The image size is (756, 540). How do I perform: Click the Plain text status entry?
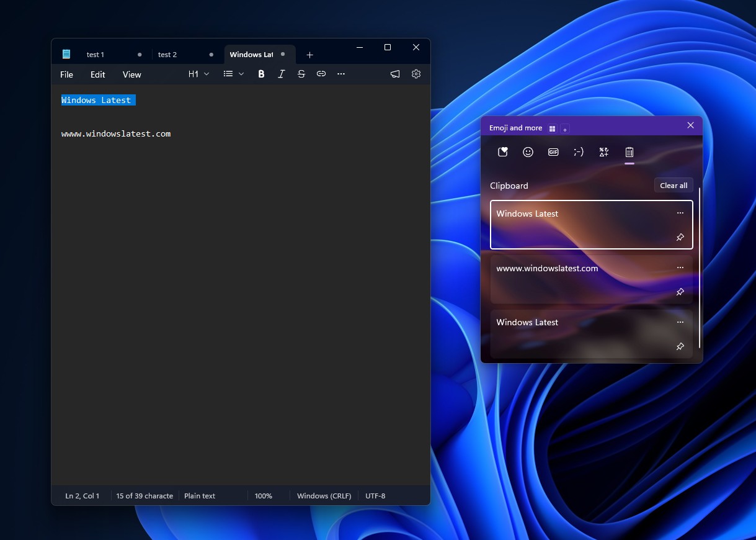[200, 496]
